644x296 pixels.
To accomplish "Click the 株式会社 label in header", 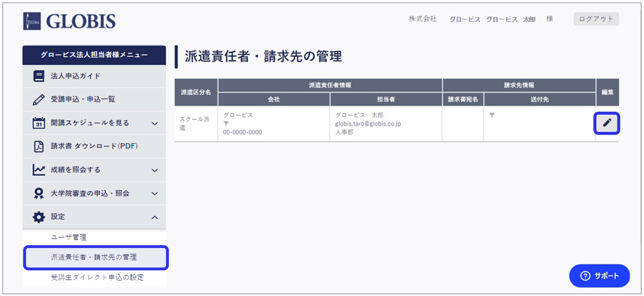I will pyautogui.click(x=423, y=19).
